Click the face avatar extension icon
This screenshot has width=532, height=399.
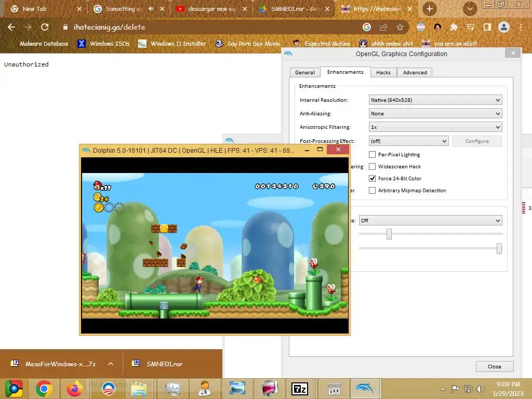click(437, 27)
